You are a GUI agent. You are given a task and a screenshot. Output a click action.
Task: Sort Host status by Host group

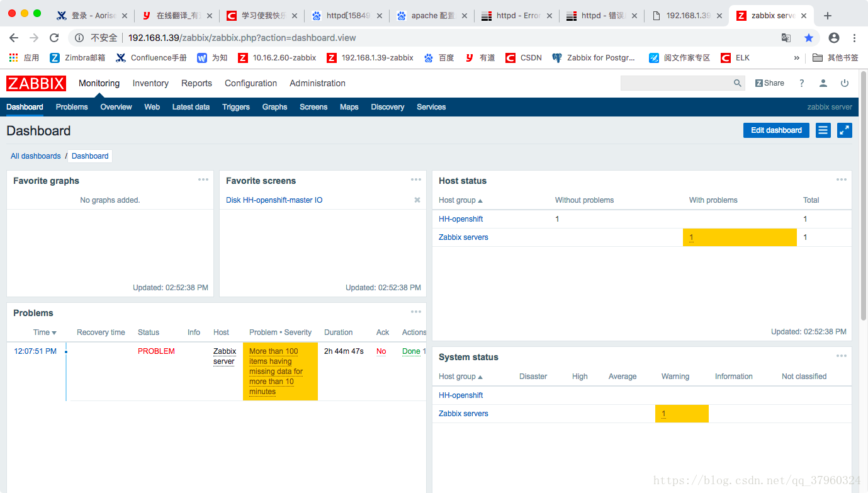[461, 200]
